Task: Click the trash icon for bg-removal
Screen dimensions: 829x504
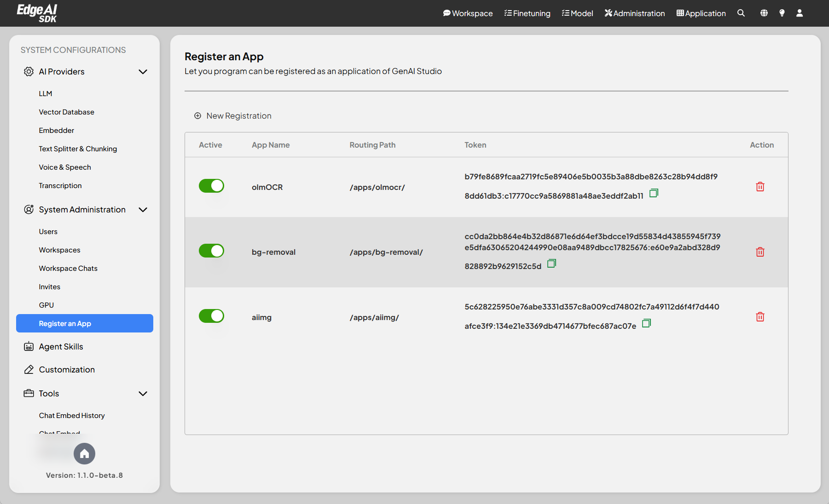Action: tap(760, 252)
